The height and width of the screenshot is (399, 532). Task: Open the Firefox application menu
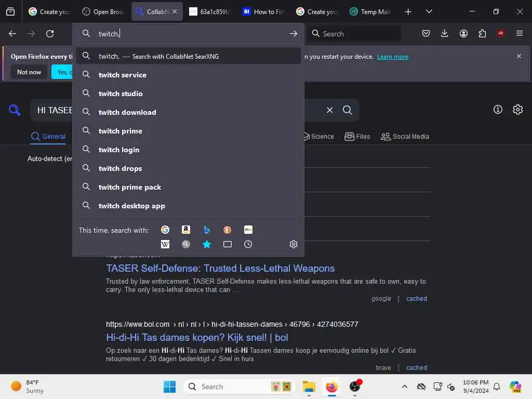pyautogui.click(x=520, y=33)
